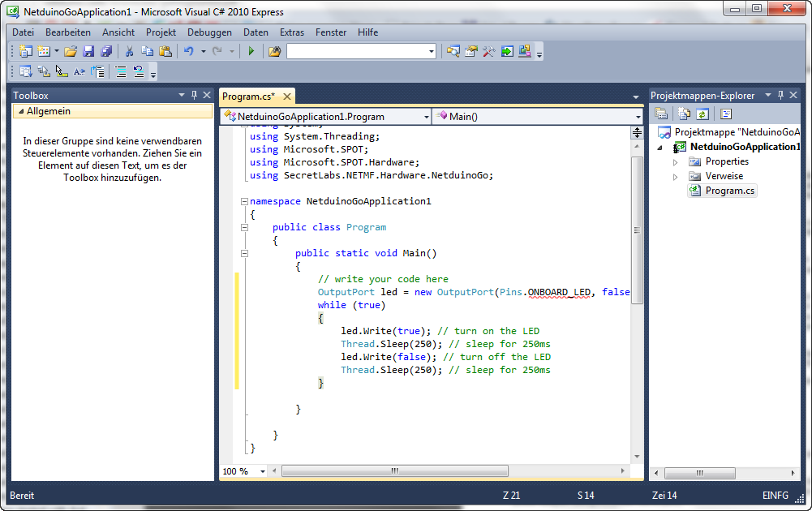Image resolution: width=812 pixels, height=511 pixels.
Task: Click the New Project toolbar icon
Action: (x=25, y=51)
